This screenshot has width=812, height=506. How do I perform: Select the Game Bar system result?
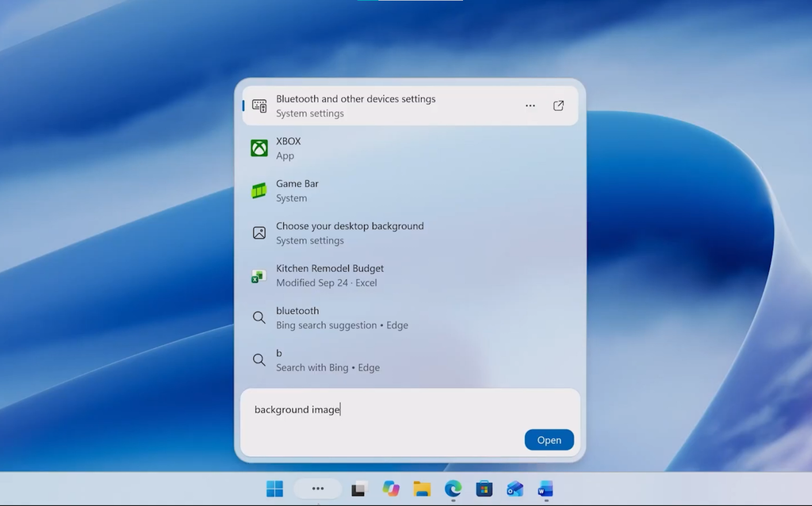(410, 190)
